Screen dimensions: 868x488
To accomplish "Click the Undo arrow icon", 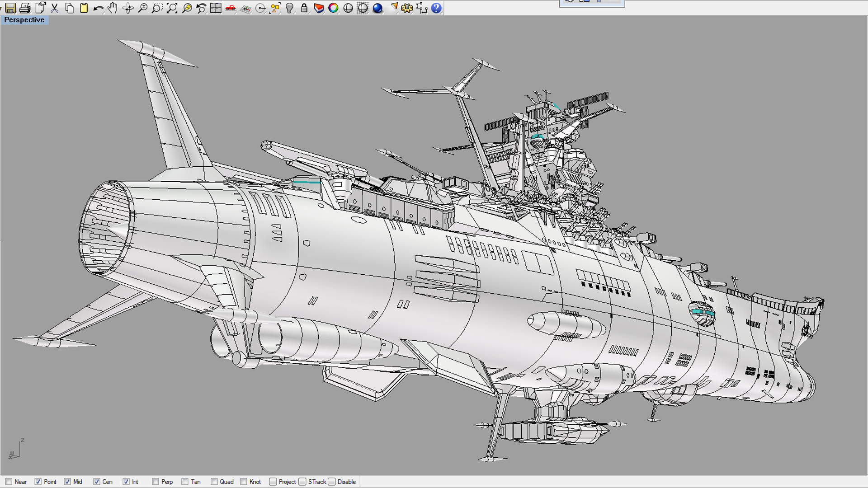I will click(98, 8).
